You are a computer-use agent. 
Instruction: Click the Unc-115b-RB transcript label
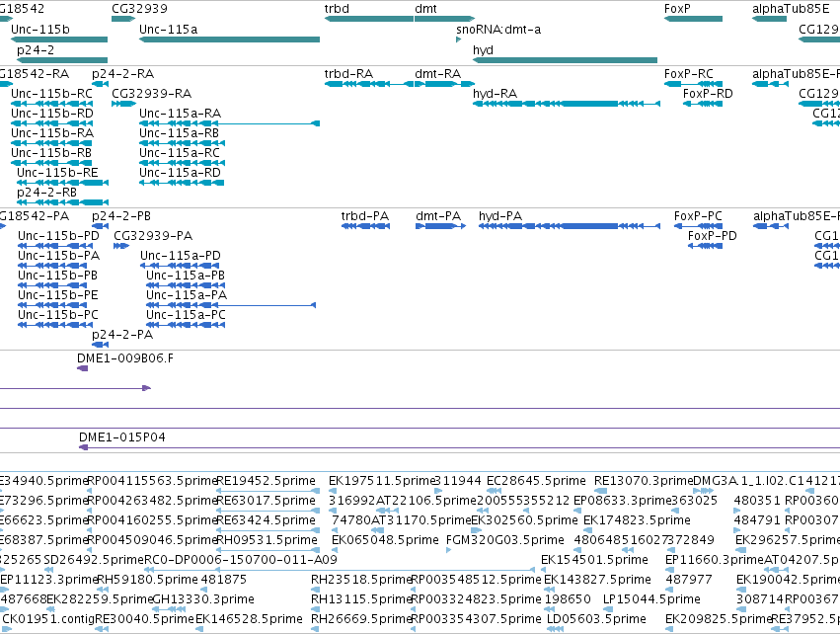[x=51, y=153]
